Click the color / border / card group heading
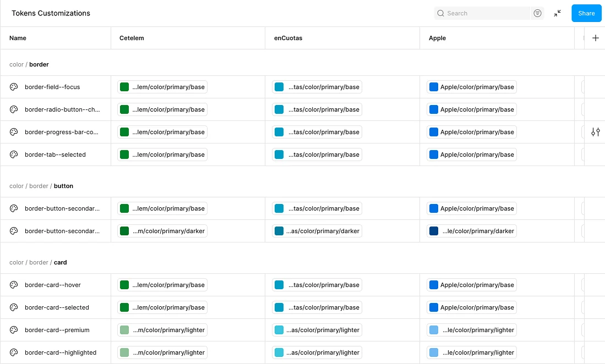Viewport: 605px width, 364px height. (x=38, y=262)
